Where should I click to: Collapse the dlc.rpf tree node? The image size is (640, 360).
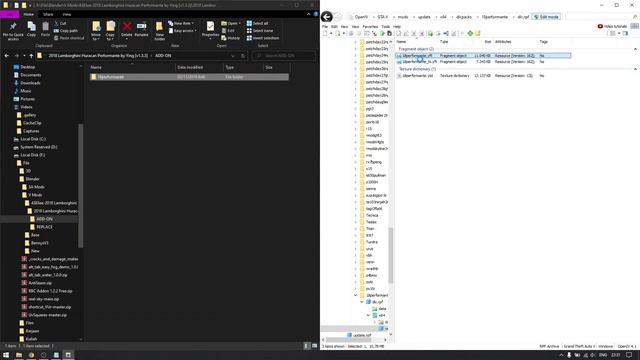pyautogui.click(x=362, y=302)
